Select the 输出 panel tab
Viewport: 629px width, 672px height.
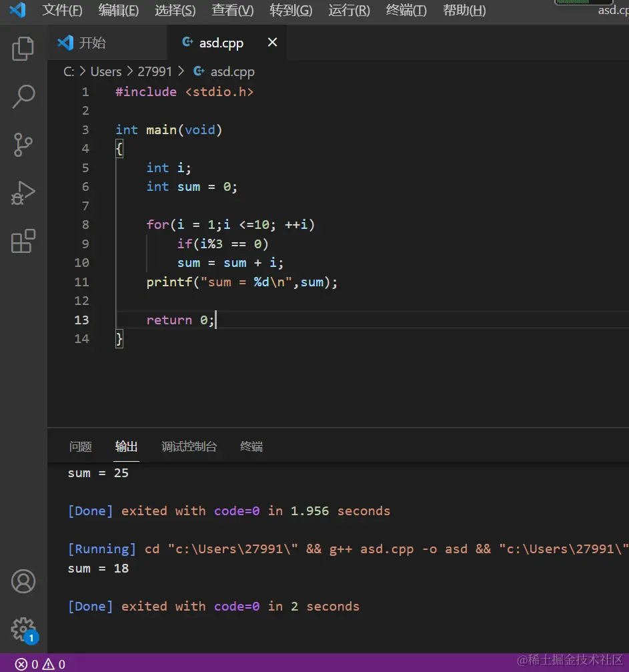point(126,446)
